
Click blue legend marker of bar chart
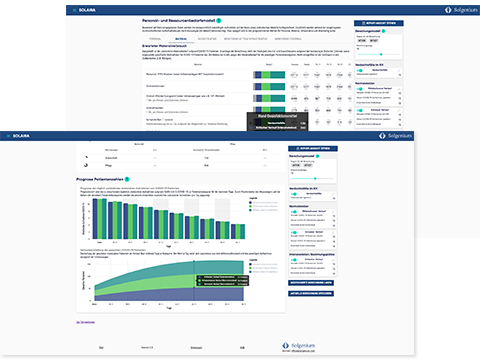[x=250, y=203]
